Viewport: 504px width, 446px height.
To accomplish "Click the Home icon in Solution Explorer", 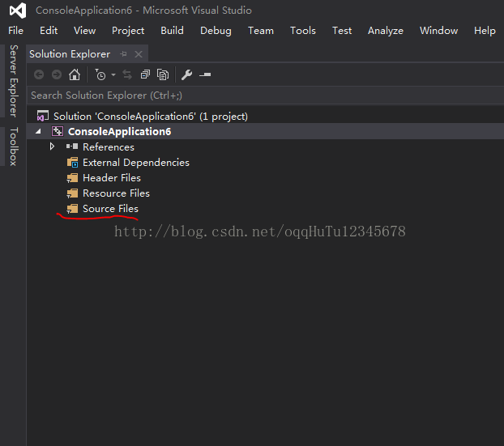I will tap(75, 74).
